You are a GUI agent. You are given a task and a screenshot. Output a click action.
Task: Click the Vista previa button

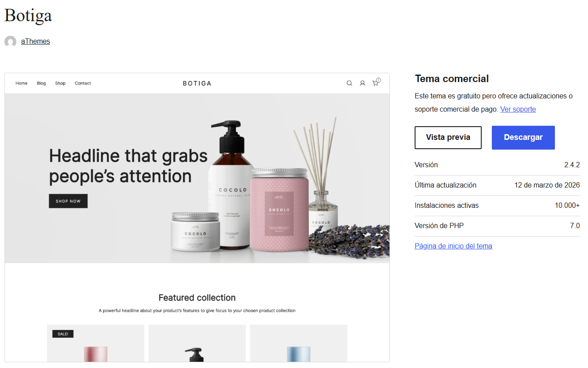(x=448, y=137)
